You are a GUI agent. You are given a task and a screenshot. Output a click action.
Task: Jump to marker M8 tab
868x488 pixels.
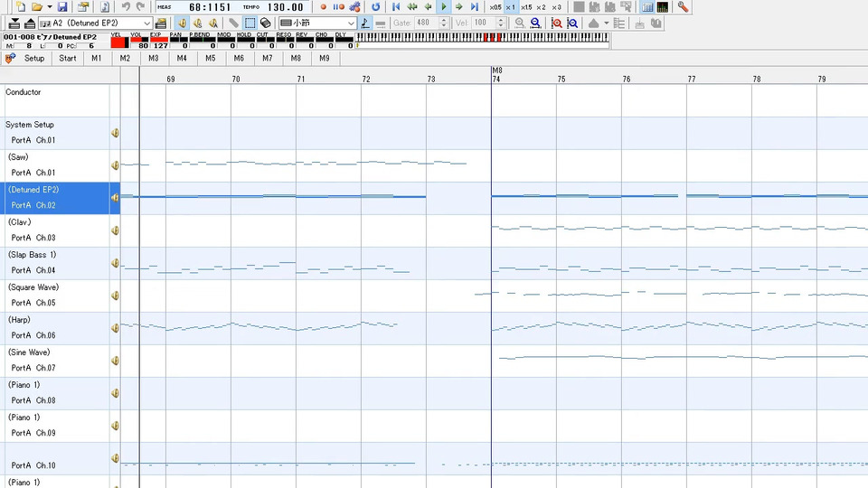(x=296, y=58)
